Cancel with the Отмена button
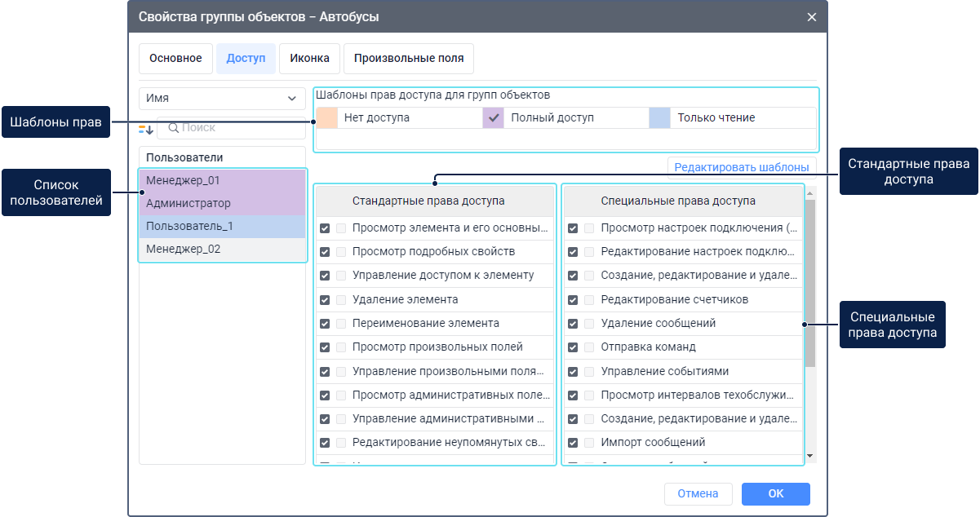Viewport: 980px width, 517px height. [698, 493]
